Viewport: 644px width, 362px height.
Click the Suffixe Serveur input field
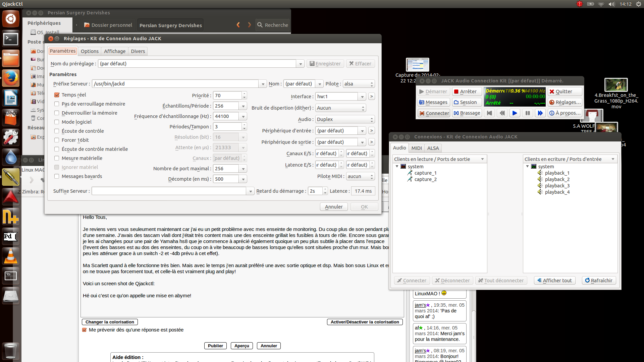169,191
